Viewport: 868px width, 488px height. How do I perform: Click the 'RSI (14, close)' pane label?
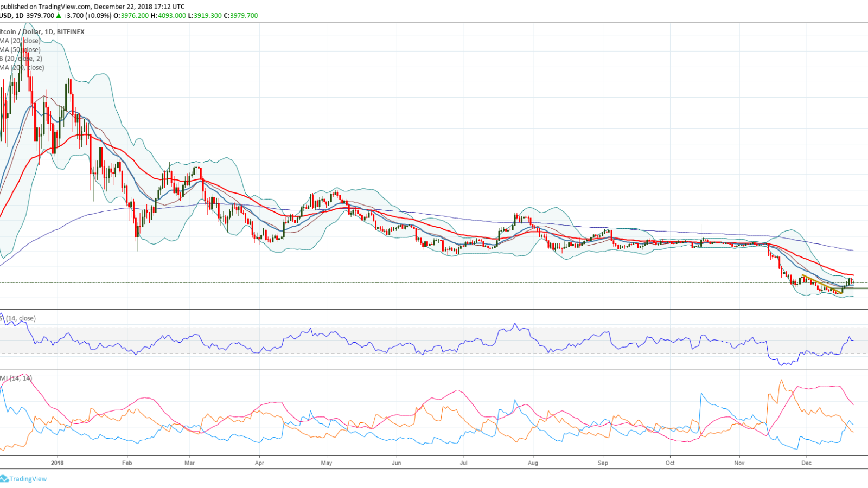(18, 318)
